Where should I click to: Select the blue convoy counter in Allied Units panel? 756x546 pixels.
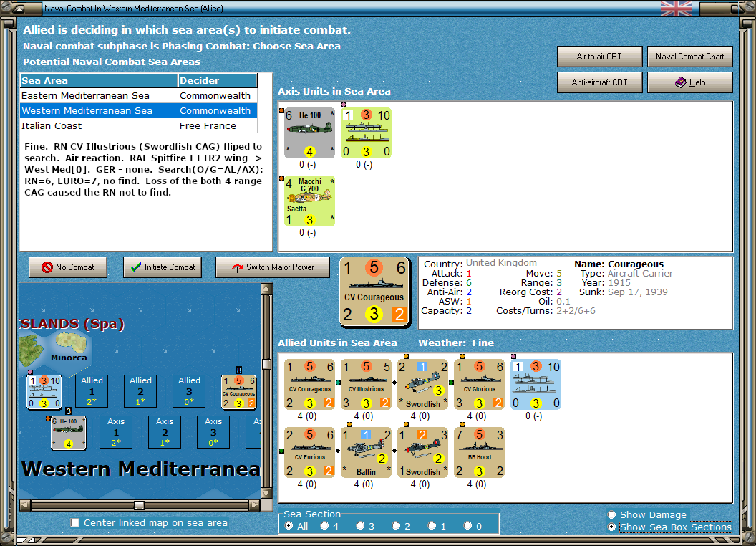535,384
